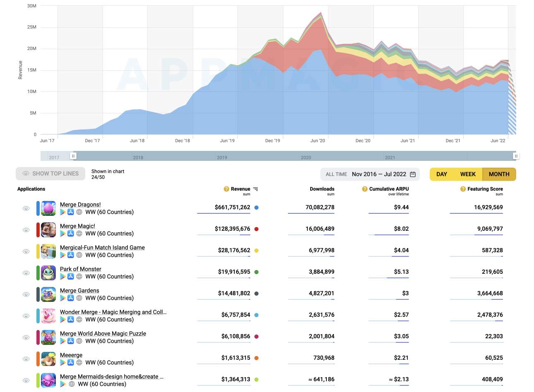Open the Nov 2016 – Jul 2022 date picker
534x392 pixels.
point(379,174)
